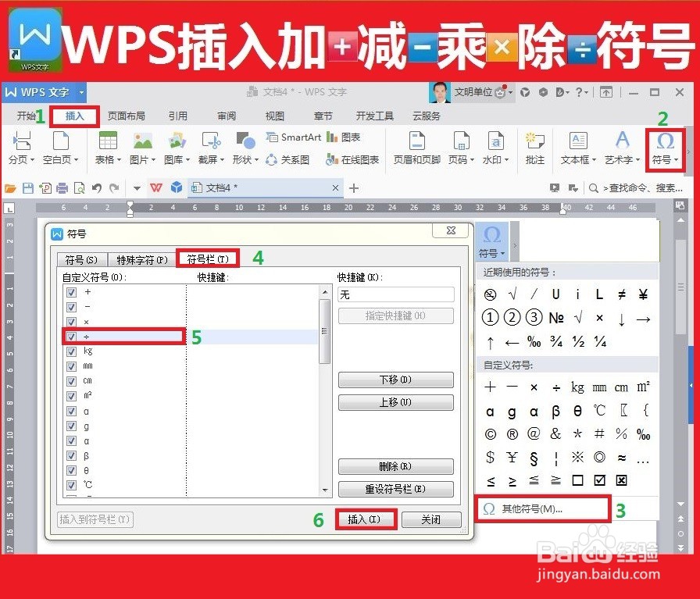Insert a 文本框 text box
Image resolution: width=700 pixels, height=599 pixels.
(579, 148)
